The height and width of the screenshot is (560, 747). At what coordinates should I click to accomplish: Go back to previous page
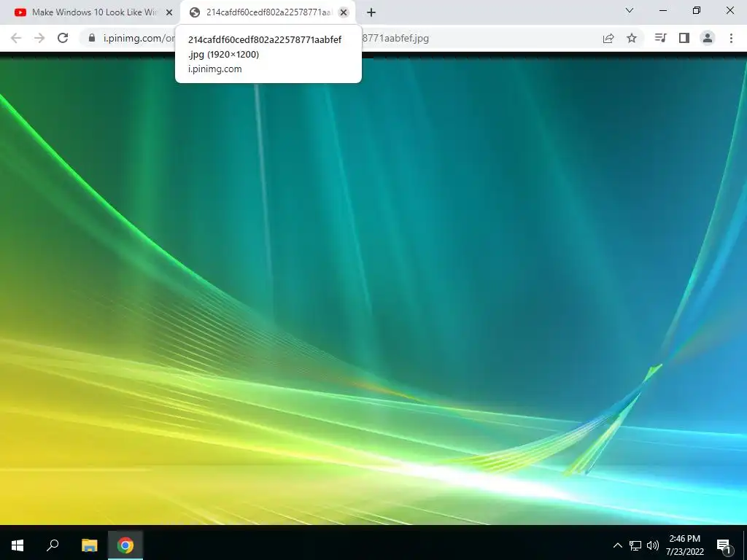16,38
